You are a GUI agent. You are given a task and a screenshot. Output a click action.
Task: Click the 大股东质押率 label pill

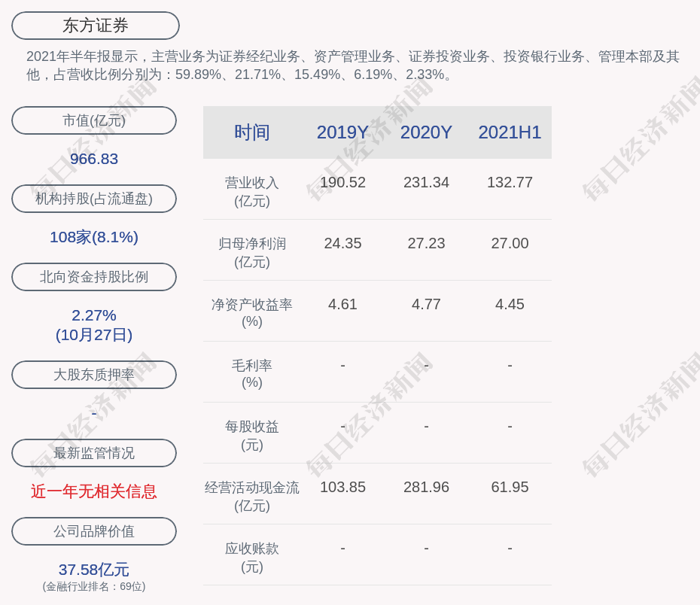click(94, 375)
